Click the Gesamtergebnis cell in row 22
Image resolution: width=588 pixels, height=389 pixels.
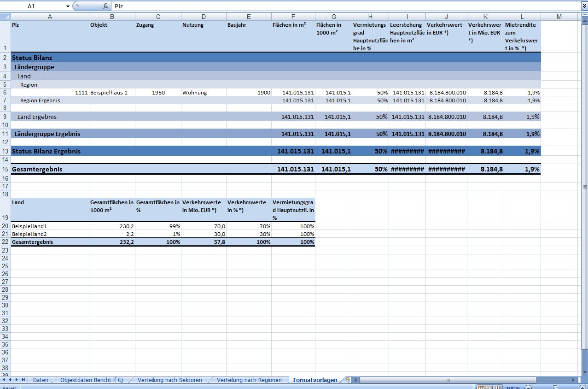coord(50,242)
